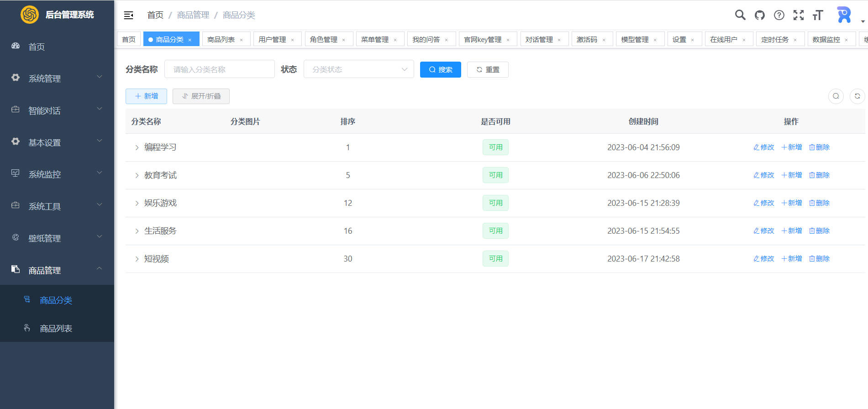Close the 激活码 tab
The width and height of the screenshot is (868, 409).
pos(604,40)
